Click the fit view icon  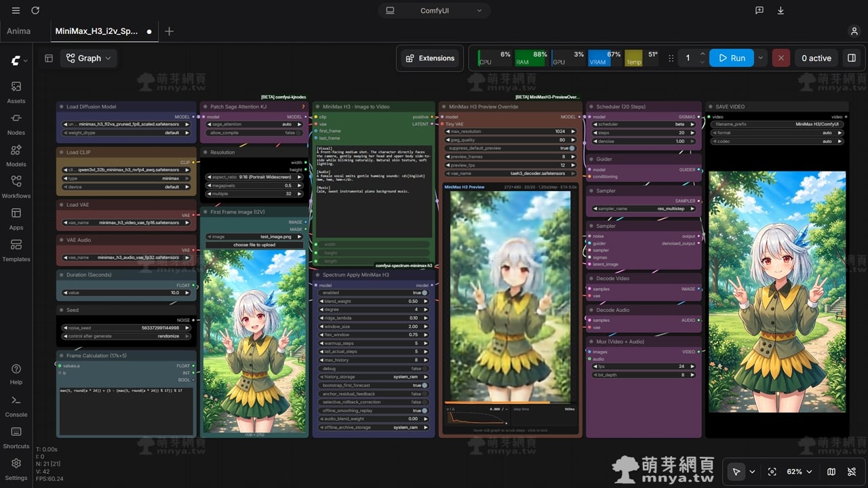point(772,472)
